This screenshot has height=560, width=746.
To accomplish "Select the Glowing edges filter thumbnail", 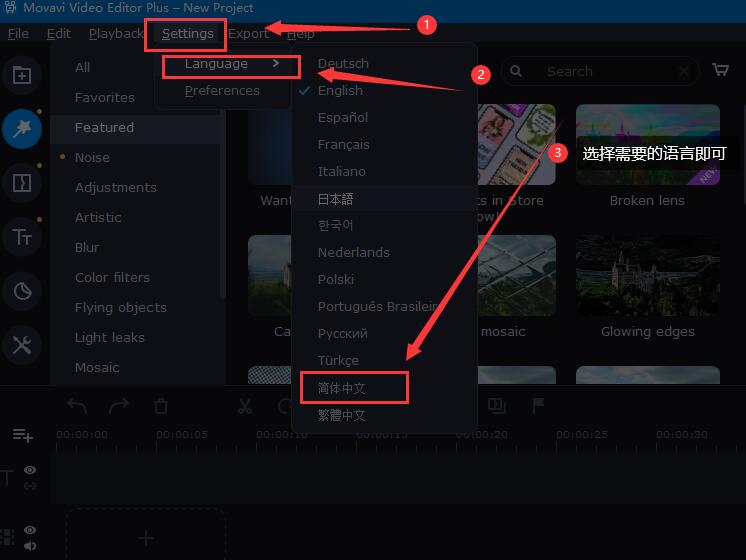I will pos(648,275).
